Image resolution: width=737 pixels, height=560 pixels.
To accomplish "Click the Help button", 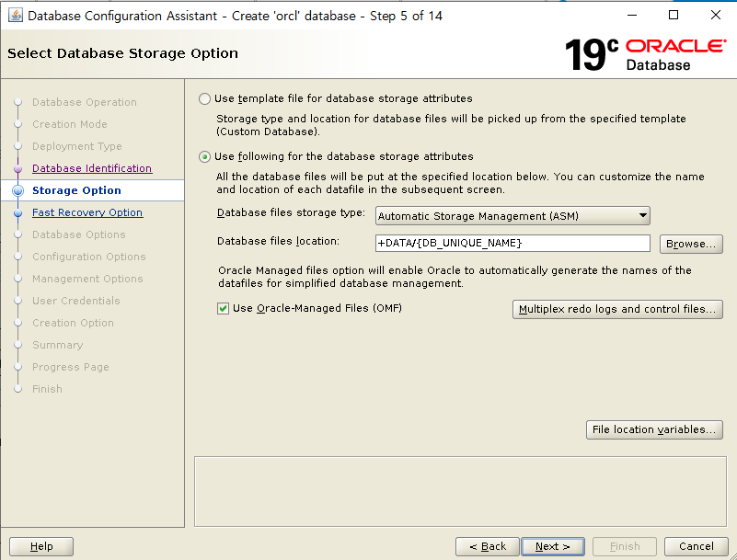I will [41, 546].
